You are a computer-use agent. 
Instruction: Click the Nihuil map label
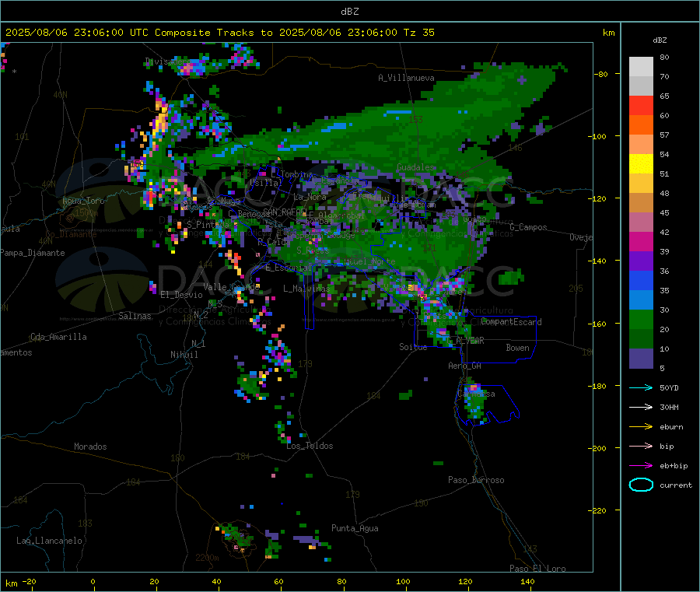[184, 355]
